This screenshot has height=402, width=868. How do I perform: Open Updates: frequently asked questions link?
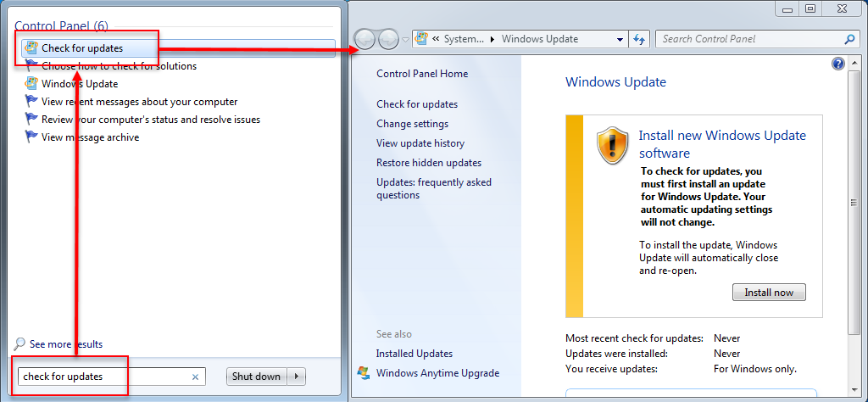tap(434, 189)
